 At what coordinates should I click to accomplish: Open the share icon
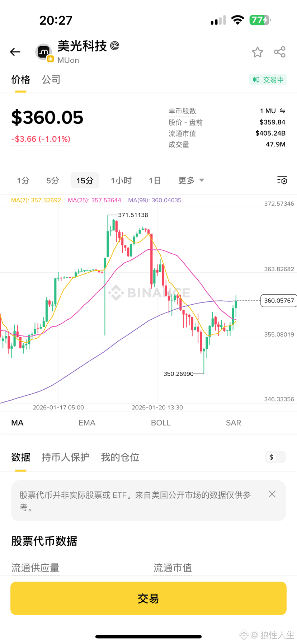[280, 52]
